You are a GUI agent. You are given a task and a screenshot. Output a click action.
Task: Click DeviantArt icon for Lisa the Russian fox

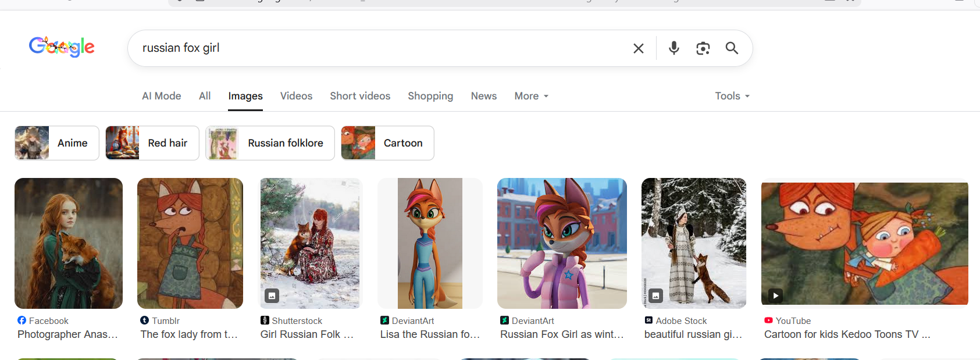(x=384, y=320)
